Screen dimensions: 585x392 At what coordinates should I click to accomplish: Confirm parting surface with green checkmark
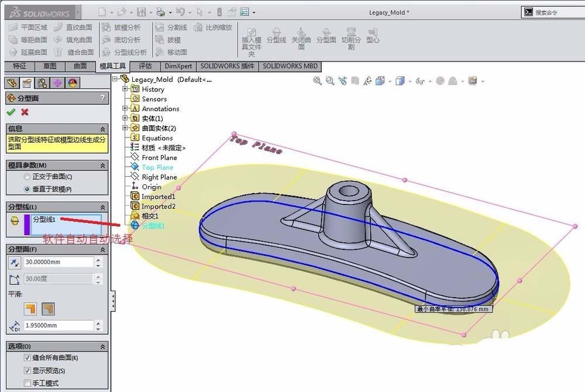pos(11,112)
